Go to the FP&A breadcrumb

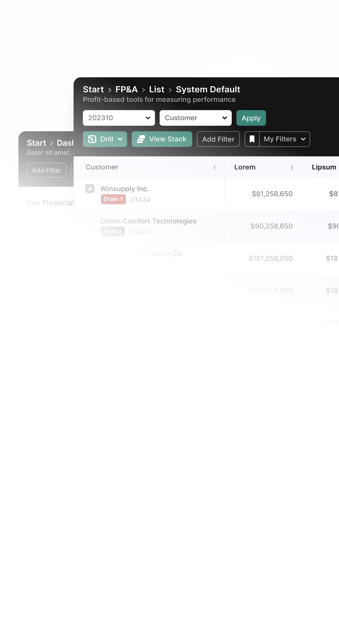coord(126,89)
